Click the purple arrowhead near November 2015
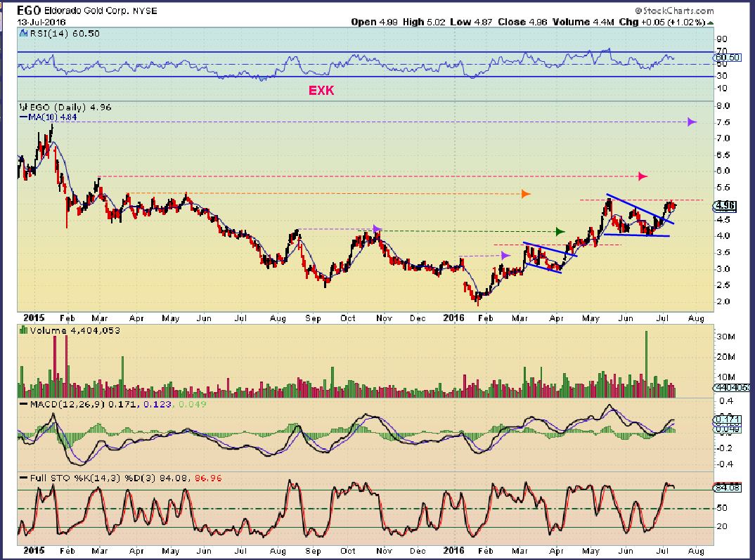The image size is (755, 560). point(377,228)
